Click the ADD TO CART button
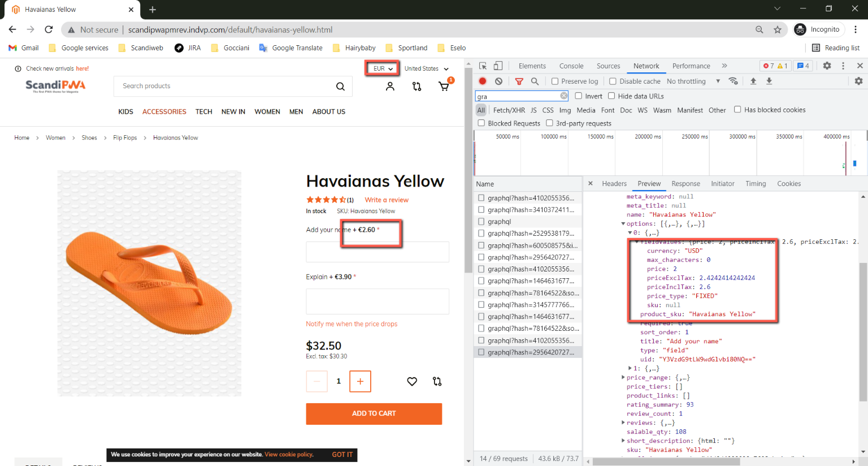This screenshot has height=466, width=868. (374, 414)
